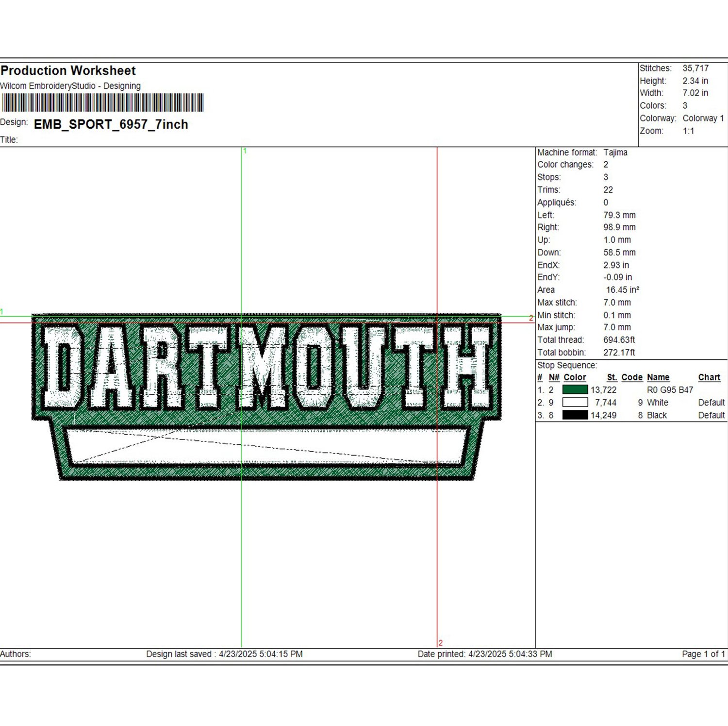
Task: Click the EndX value "2.93 in"
Action: click(x=616, y=265)
